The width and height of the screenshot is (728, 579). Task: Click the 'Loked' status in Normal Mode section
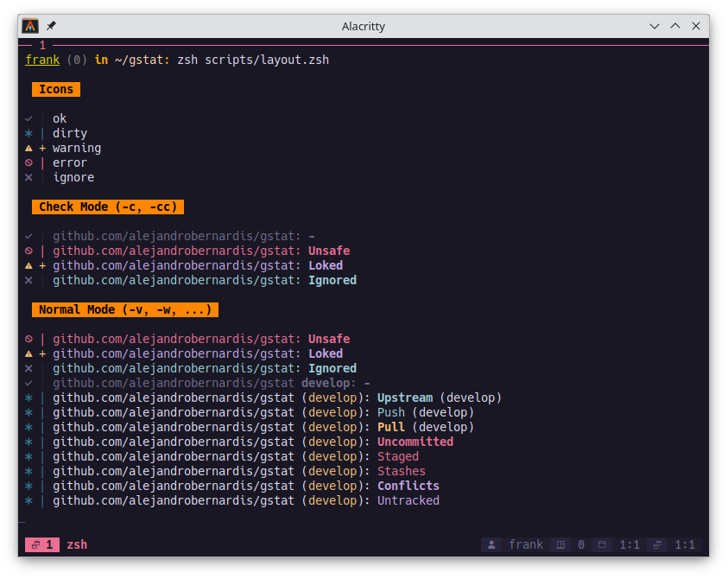coord(326,353)
